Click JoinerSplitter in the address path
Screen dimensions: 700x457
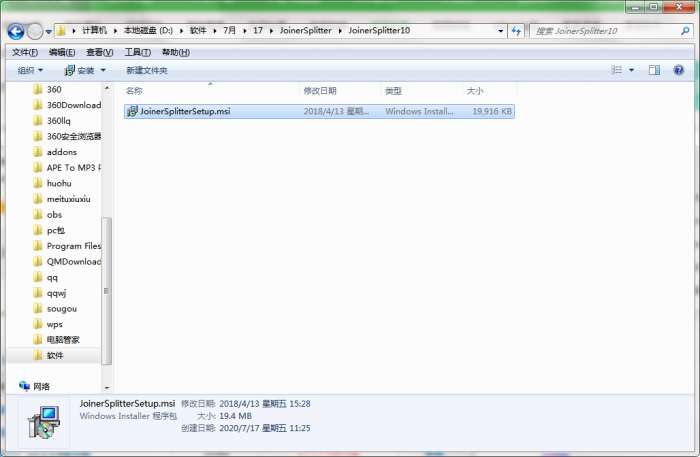[306, 30]
